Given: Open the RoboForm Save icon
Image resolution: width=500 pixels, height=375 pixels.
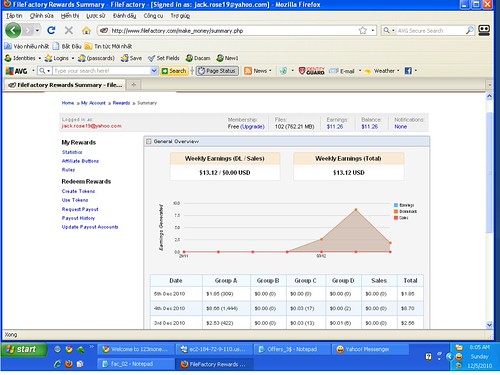Looking at the screenshot, I should point(131,58).
